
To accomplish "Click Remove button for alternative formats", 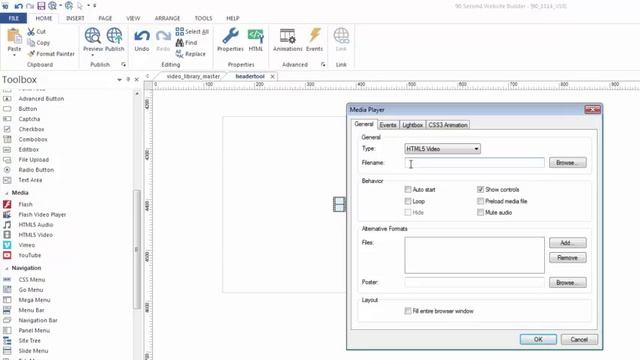I will (x=568, y=258).
